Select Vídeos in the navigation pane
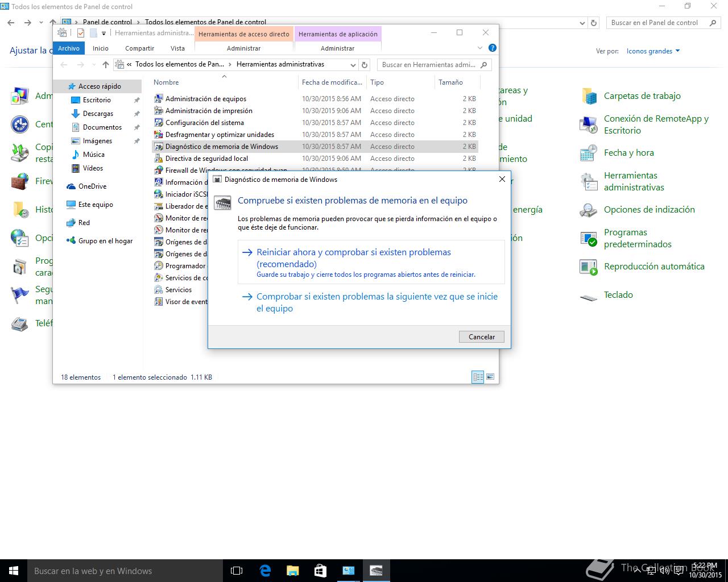The image size is (728, 582). pyautogui.click(x=93, y=168)
